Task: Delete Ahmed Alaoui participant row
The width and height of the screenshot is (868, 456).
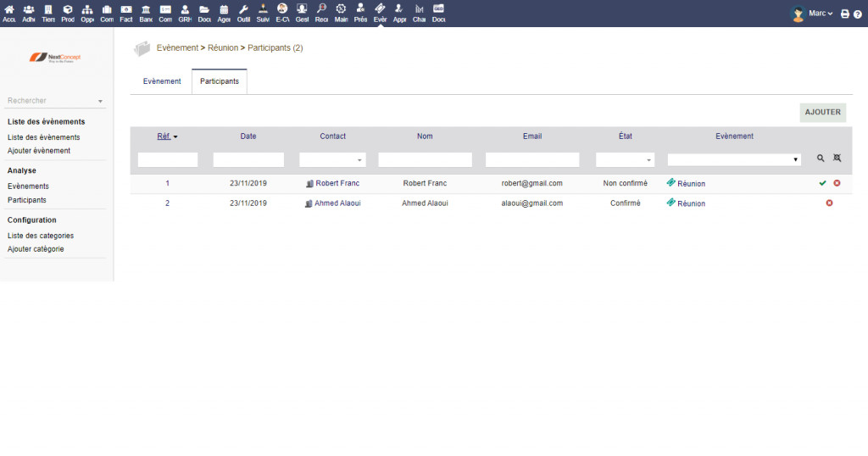Action: point(829,203)
